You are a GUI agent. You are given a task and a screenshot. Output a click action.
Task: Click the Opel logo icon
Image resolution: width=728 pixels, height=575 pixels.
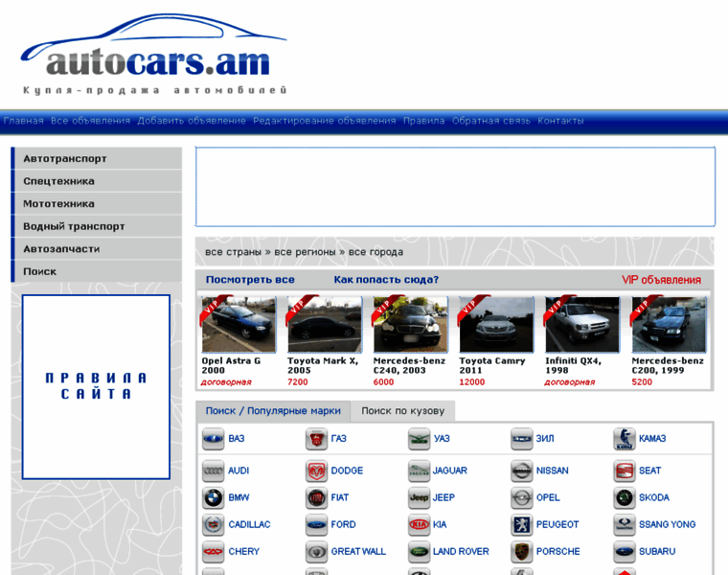pos(521,498)
